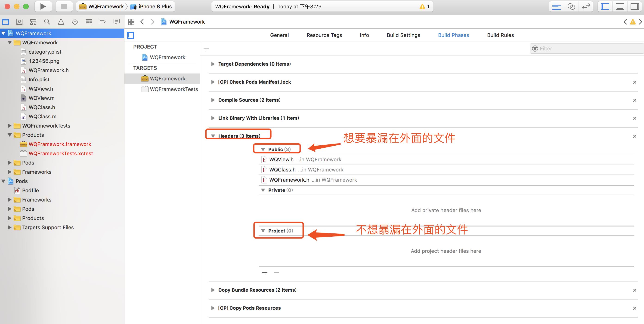
Task: Switch to the Resource Tags tab
Action: (324, 35)
